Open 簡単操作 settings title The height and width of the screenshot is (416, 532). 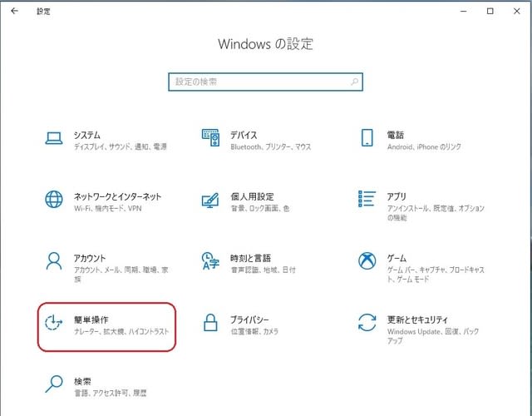(91, 319)
